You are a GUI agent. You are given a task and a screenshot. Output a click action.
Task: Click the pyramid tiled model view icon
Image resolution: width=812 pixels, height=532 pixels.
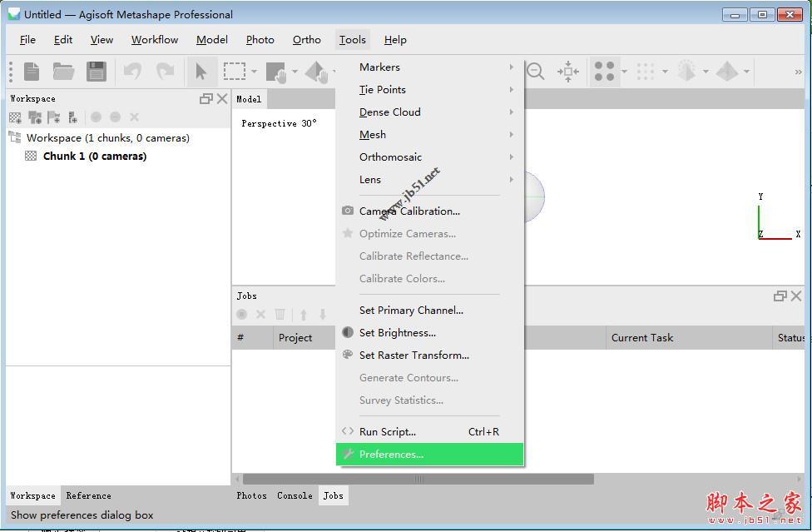(727, 72)
